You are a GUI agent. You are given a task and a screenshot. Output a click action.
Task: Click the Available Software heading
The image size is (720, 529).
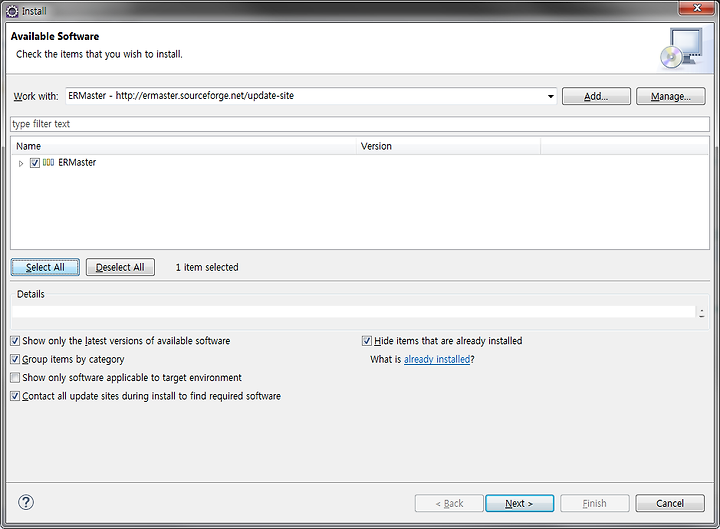[x=55, y=36]
